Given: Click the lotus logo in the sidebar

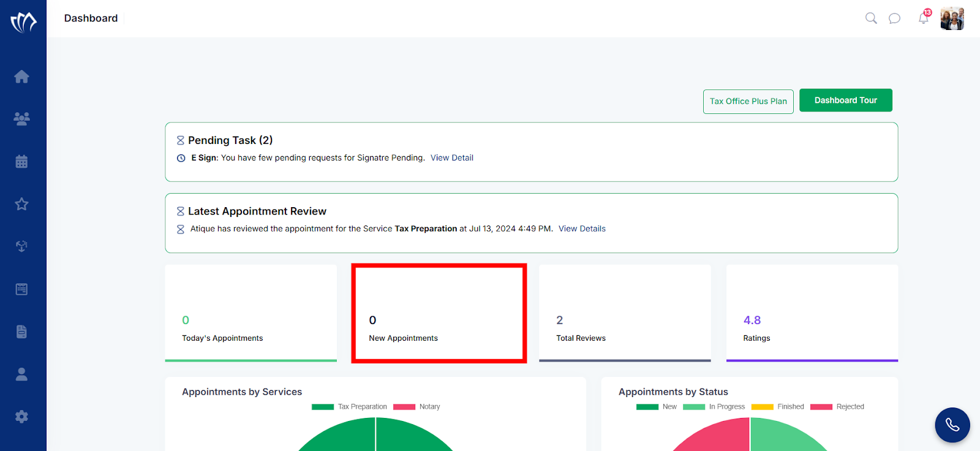Looking at the screenshot, I should (x=23, y=22).
